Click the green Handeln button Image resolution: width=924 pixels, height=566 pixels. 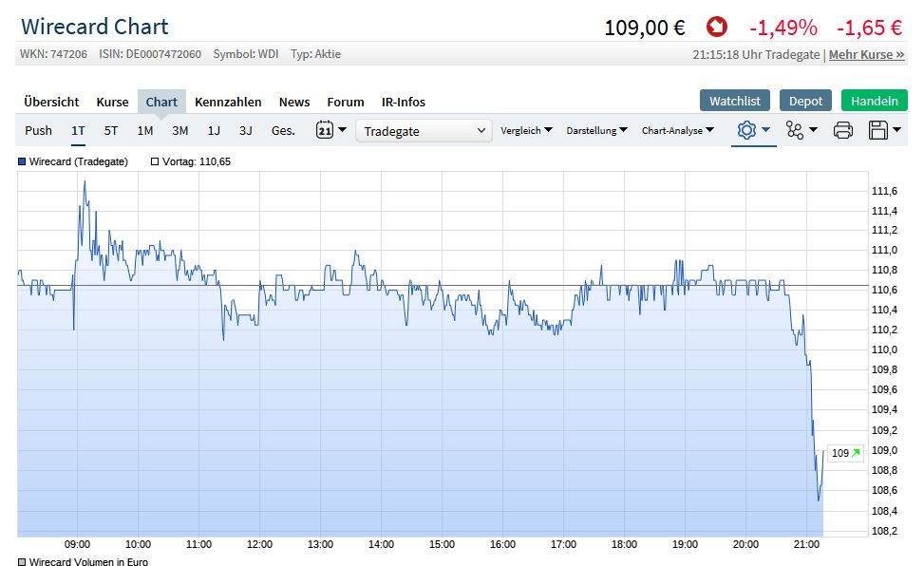[875, 101]
